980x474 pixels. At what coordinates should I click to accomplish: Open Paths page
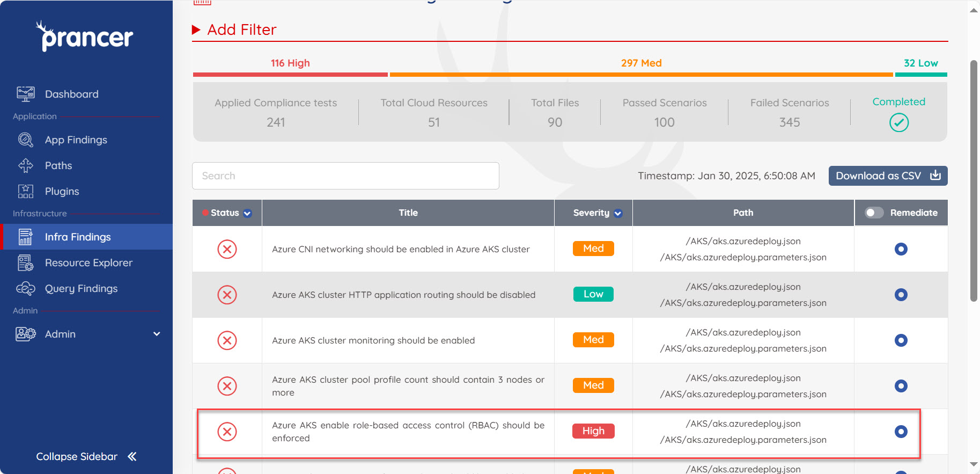pyautogui.click(x=58, y=165)
